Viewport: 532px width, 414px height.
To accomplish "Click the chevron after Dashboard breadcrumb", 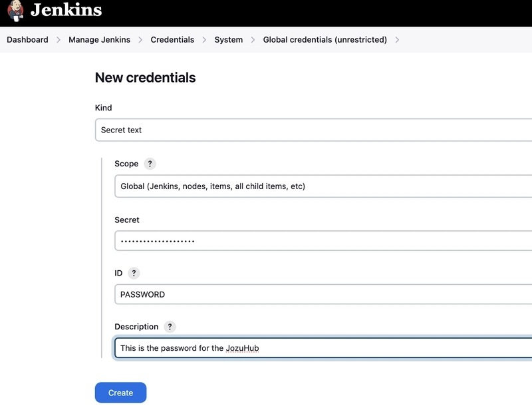I will [x=59, y=40].
